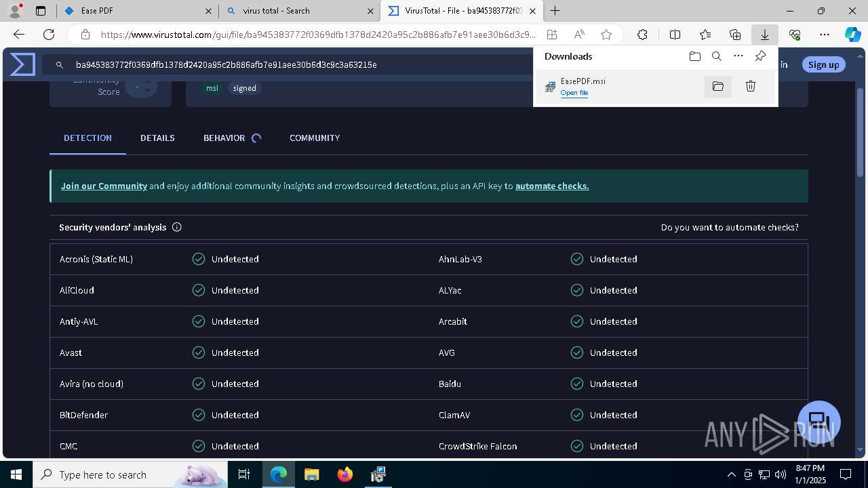The image size is (868, 488).
Task: View site information lock icon
Action: [85, 35]
